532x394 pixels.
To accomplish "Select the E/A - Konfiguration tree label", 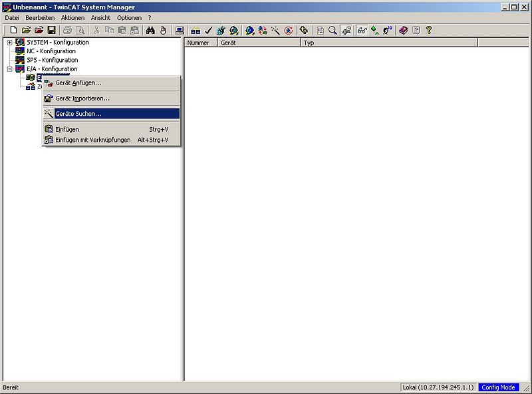I will pyautogui.click(x=52, y=69).
